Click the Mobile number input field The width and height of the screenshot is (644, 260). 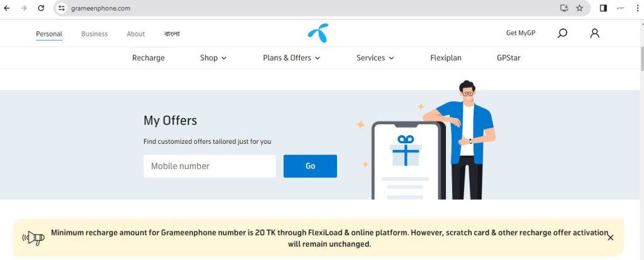(210, 166)
